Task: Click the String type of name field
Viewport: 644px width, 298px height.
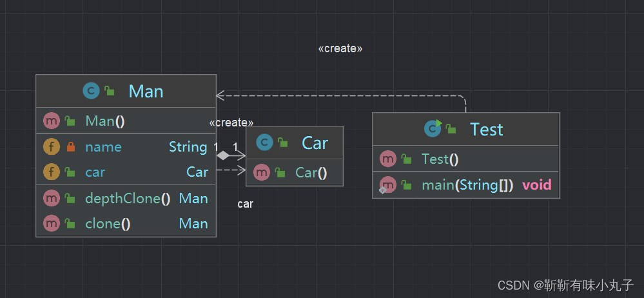Action: (x=188, y=147)
